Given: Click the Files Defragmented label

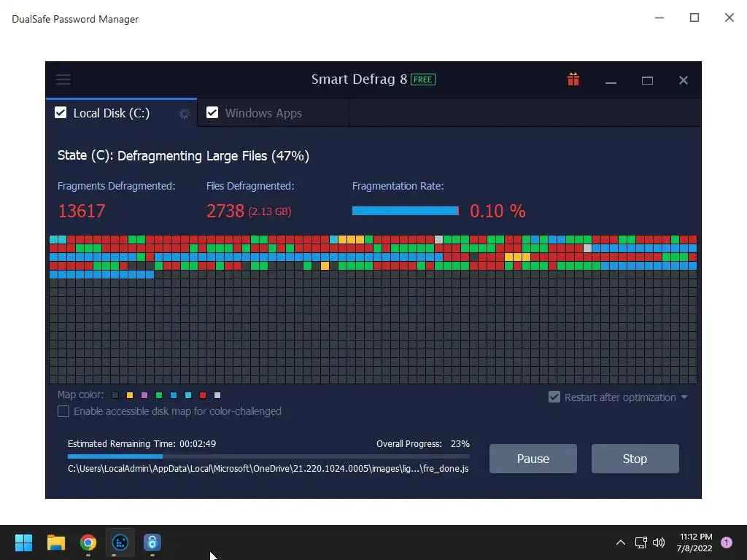Looking at the screenshot, I should coord(250,186).
